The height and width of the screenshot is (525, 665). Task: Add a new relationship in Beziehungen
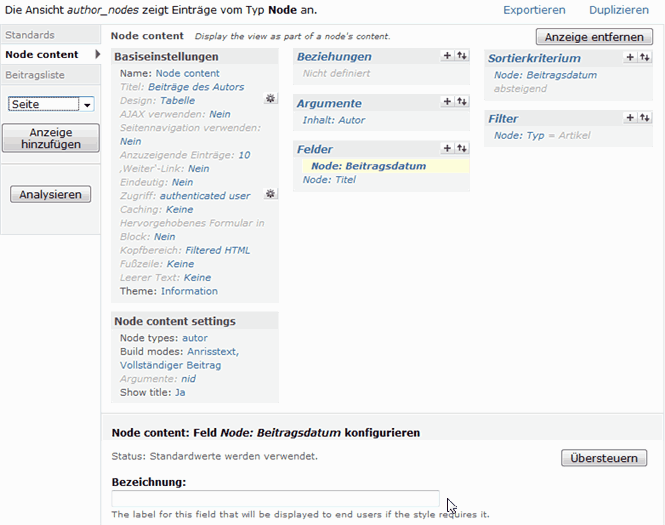(447, 56)
